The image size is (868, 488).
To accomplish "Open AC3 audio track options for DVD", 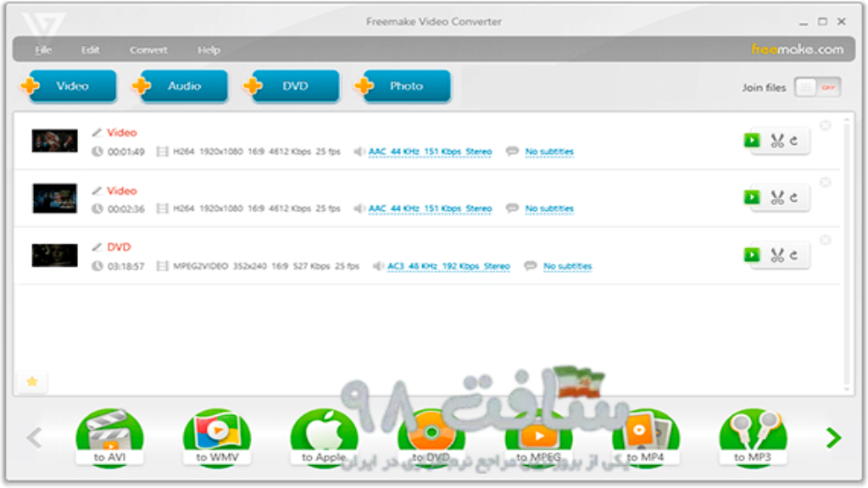I will (x=448, y=266).
